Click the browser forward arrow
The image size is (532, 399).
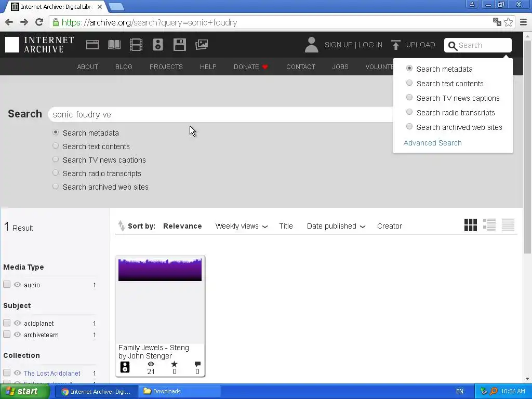pos(24,22)
